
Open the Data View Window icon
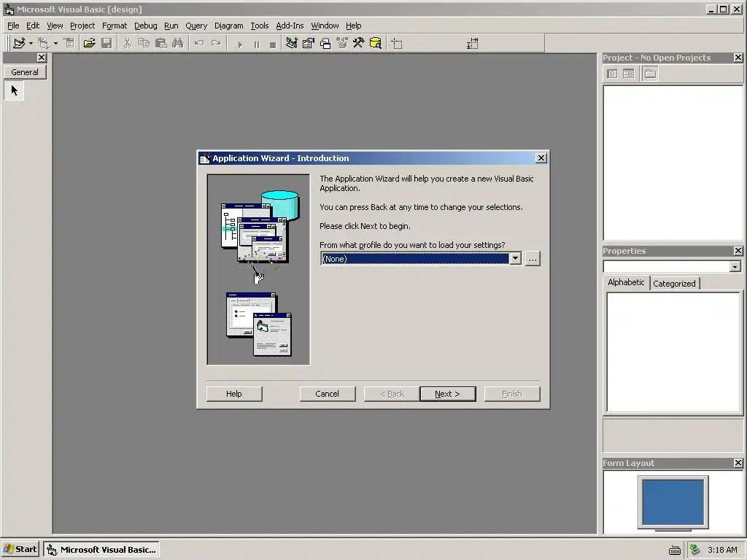tap(376, 43)
